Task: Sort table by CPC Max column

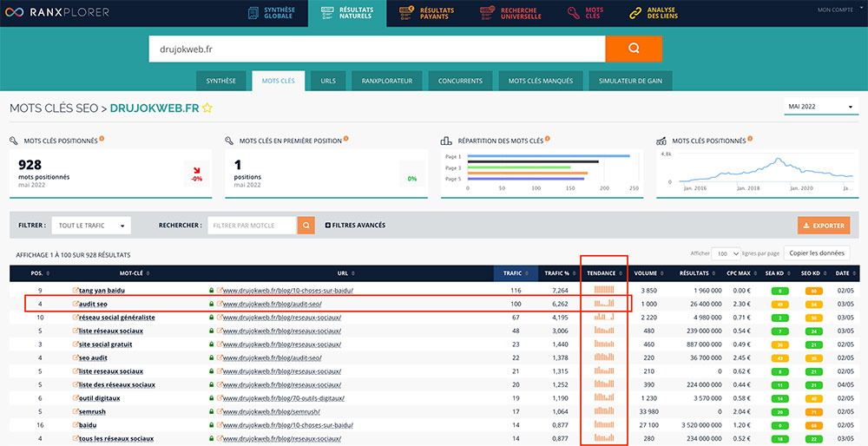Action: 743,272
